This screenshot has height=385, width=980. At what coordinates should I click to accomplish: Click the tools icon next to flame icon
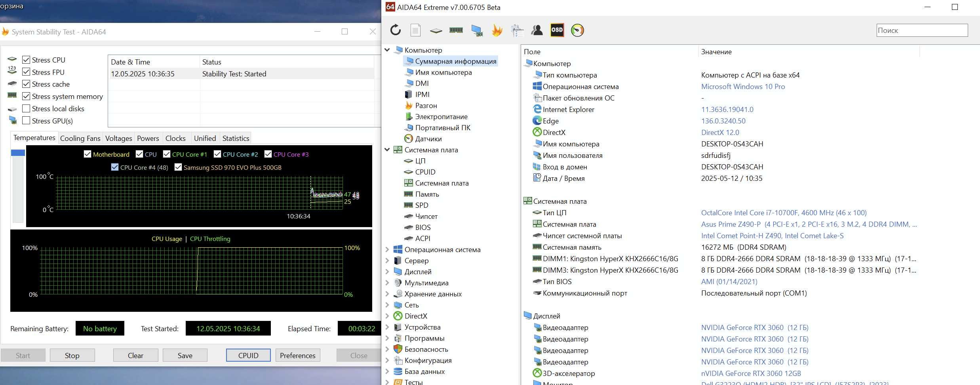click(x=517, y=30)
